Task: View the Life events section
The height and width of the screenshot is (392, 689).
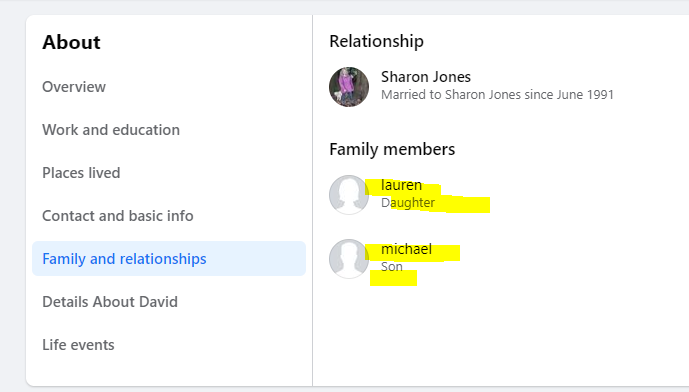Action: tap(78, 345)
